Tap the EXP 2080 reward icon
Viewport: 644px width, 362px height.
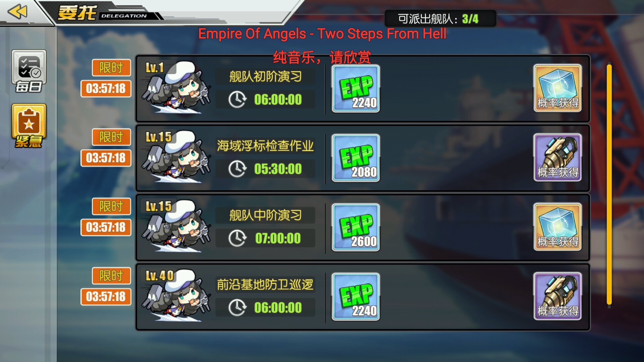356,158
